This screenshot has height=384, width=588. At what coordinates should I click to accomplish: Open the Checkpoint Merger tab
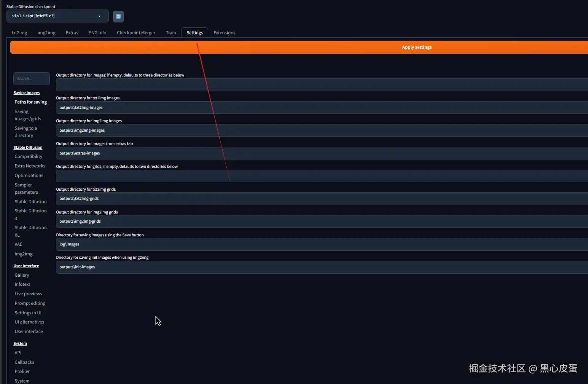[136, 33]
